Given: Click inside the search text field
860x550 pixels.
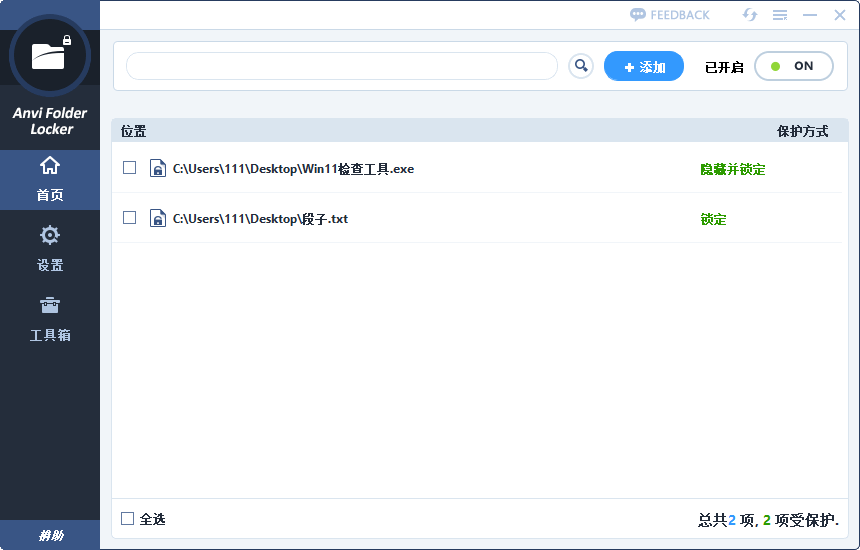Looking at the screenshot, I should click(341, 66).
